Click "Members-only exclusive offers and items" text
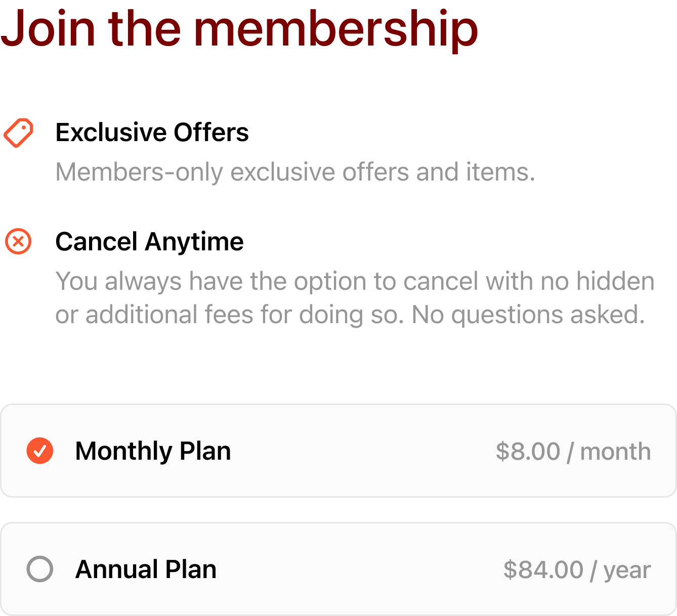677x616 pixels. tap(295, 172)
